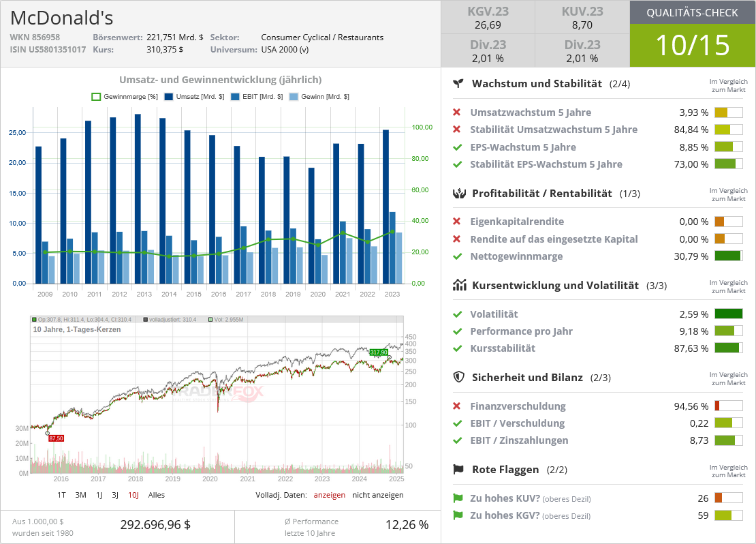Click the Finanzverschuldung market comparison bar

pyautogui.click(x=729, y=406)
